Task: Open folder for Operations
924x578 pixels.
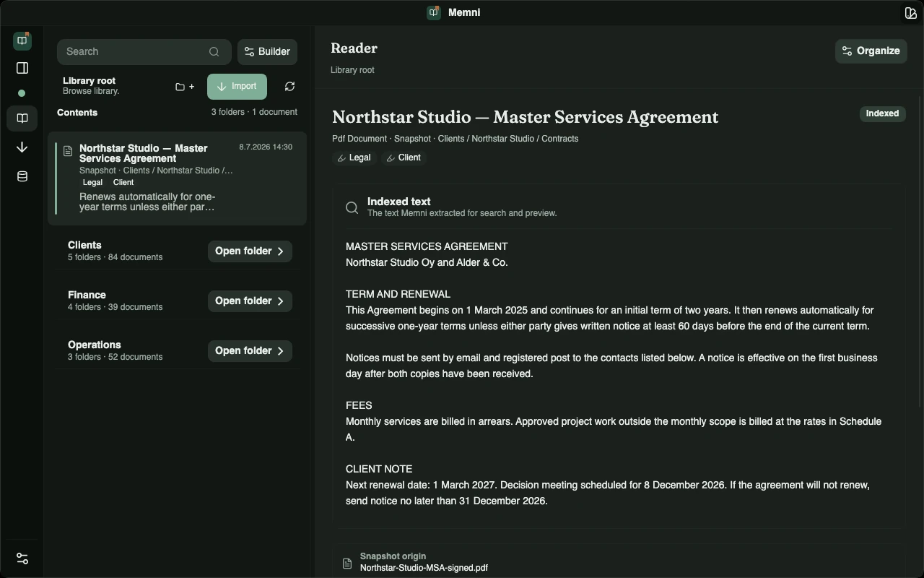Action: tap(250, 350)
